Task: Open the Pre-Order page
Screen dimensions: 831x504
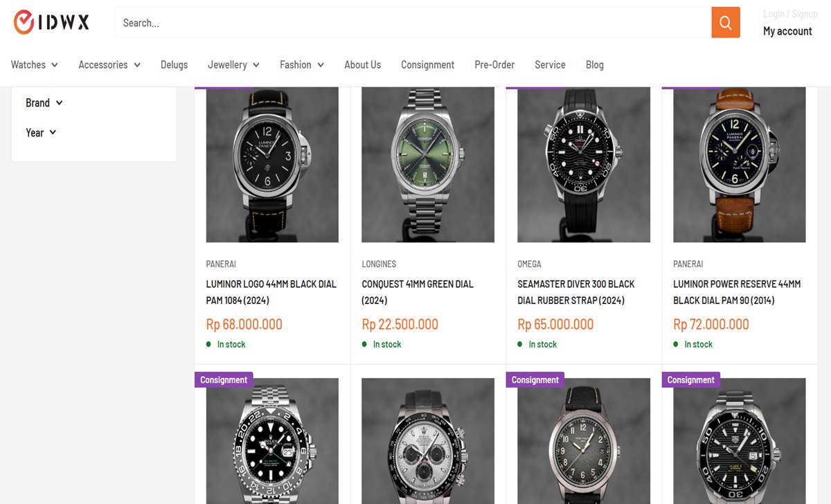Action: click(x=494, y=64)
